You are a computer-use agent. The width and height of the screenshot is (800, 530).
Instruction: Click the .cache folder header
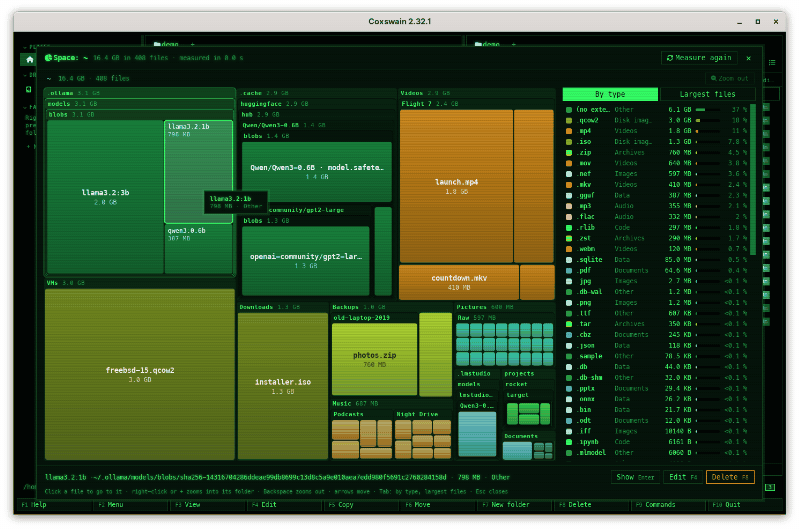point(317,93)
